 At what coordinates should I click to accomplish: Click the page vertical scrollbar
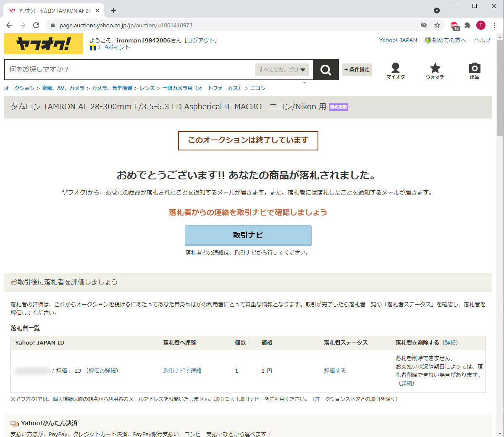click(499, 88)
